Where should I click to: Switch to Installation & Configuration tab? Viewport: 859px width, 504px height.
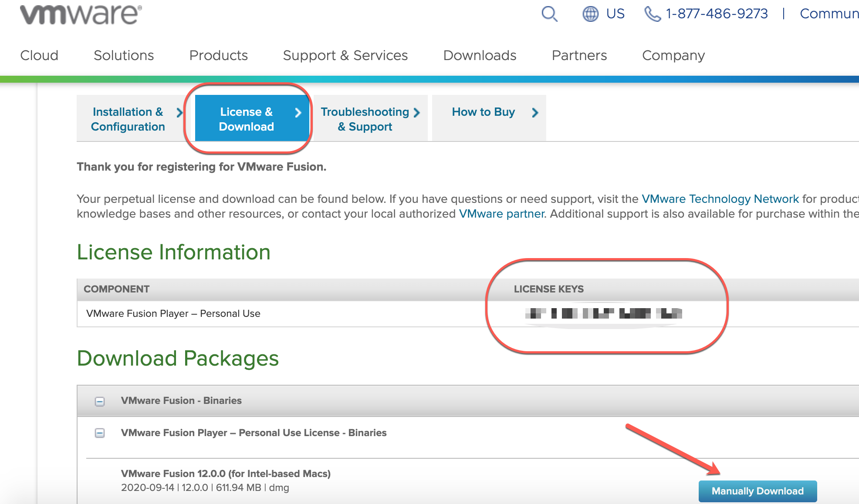tap(128, 119)
